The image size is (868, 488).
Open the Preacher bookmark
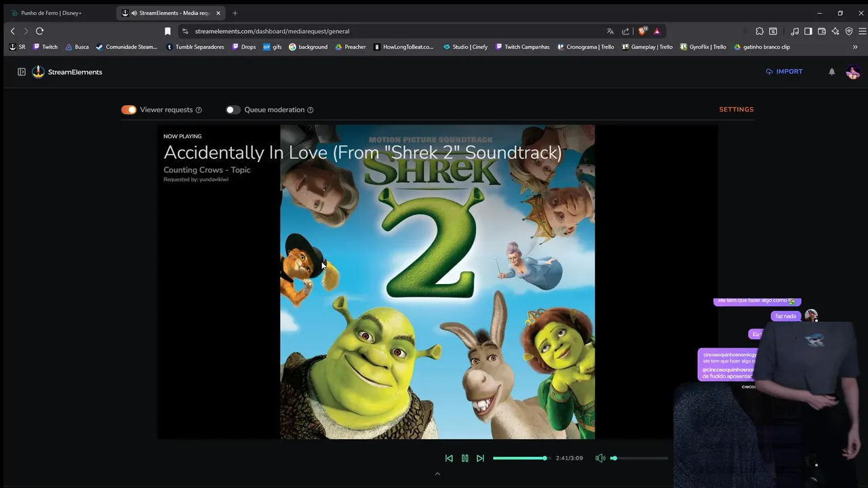[351, 47]
